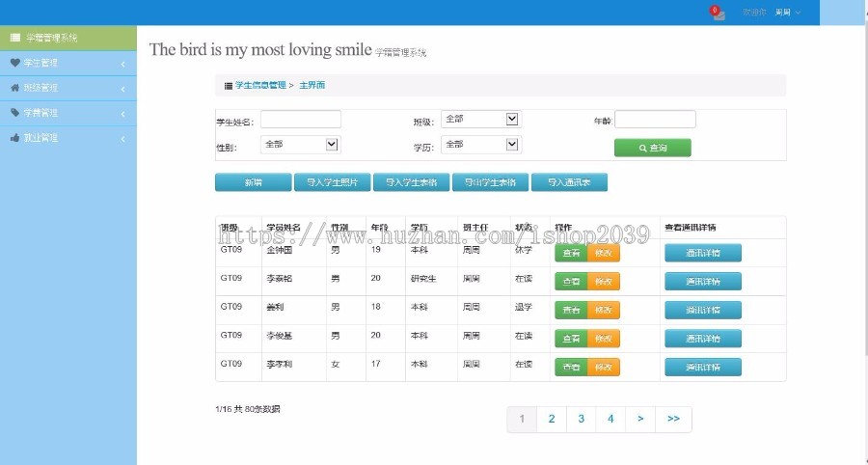Open the 性别 gender dropdown

coord(301,145)
